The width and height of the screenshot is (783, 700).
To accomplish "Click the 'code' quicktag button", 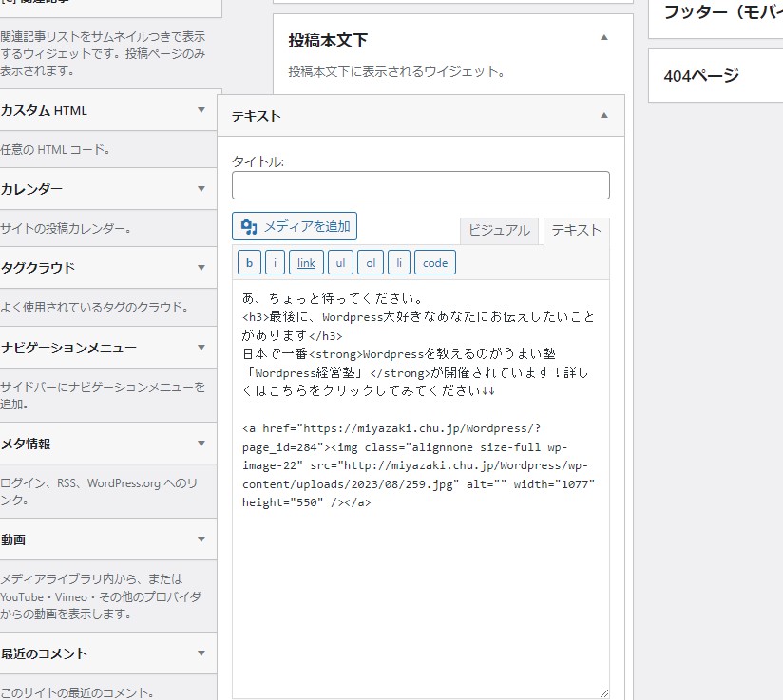I will coord(435,263).
